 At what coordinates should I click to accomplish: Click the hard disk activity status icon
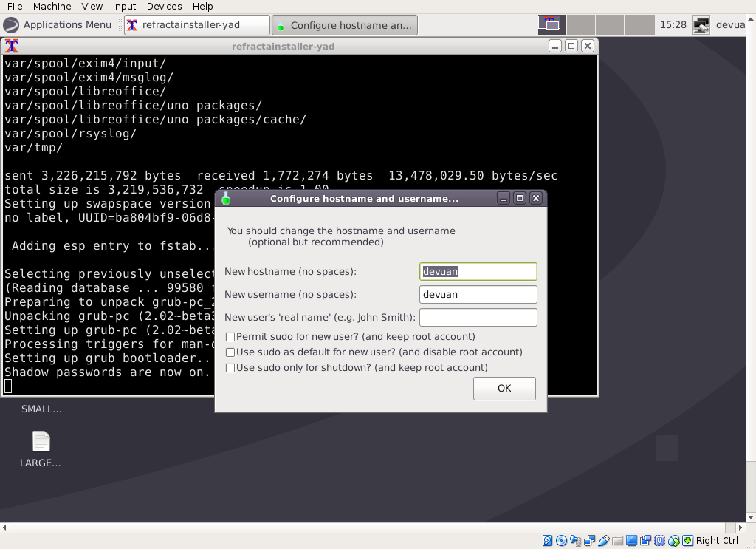[x=547, y=540]
